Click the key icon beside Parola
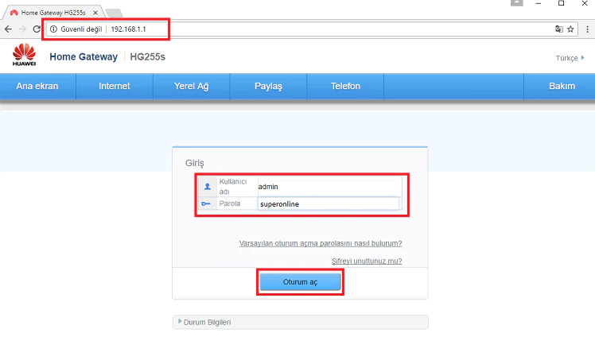The image size is (595, 364). [206, 203]
